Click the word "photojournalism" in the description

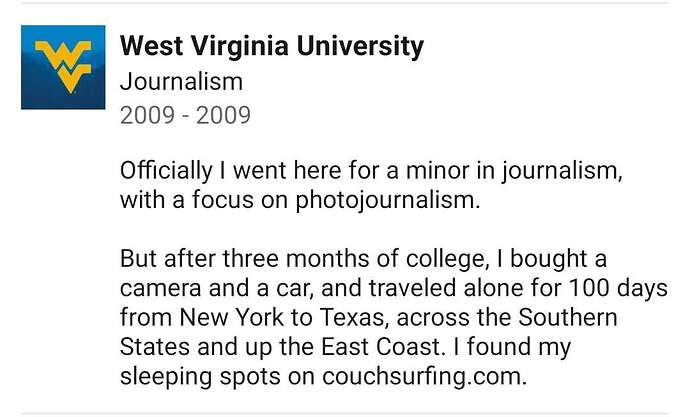(387, 201)
